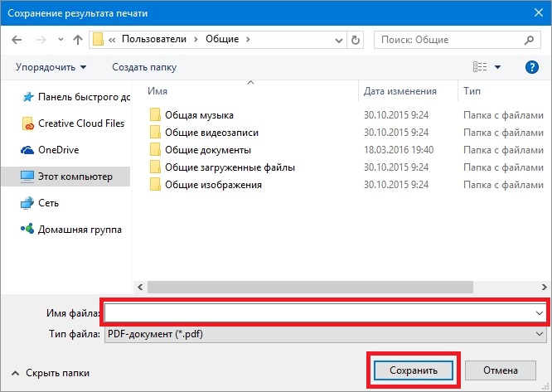This screenshot has height=392, width=552.
Task: Click the Создать папку button
Action: click(144, 67)
